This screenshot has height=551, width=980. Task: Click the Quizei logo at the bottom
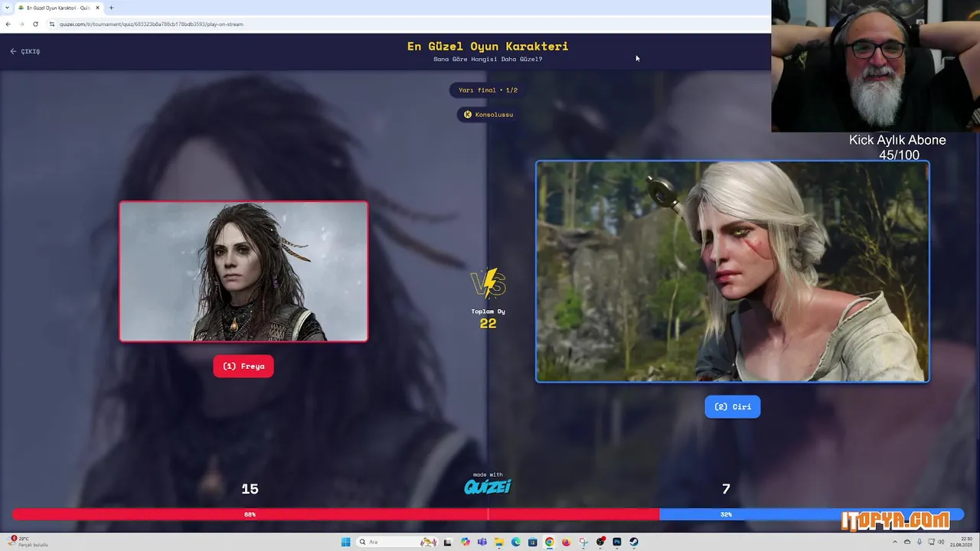point(488,487)
